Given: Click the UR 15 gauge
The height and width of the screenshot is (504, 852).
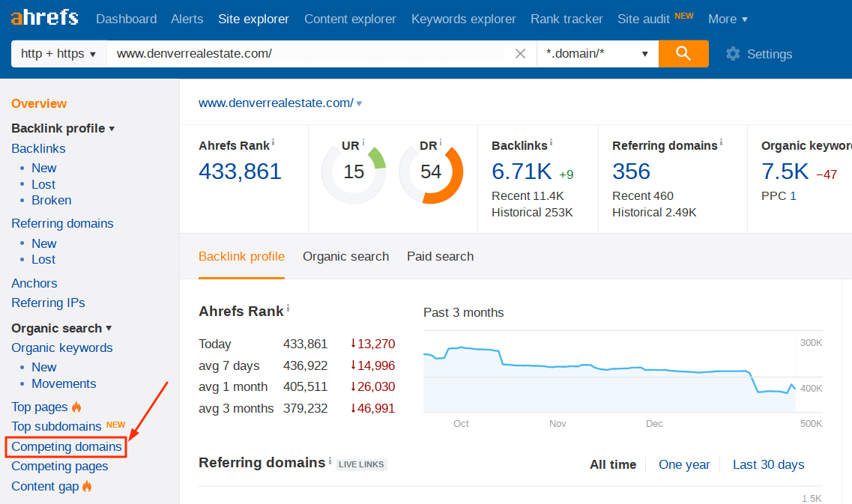Looking at the screenshot, I should [x=354, y=171].
